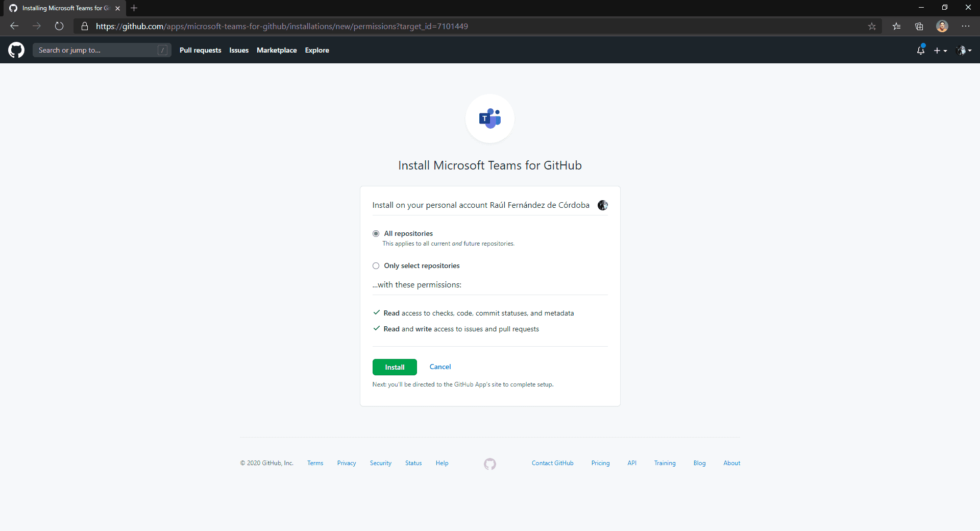Restore down the browser window
The height and width of the screenshot is (531, 980).
point(945,8)
